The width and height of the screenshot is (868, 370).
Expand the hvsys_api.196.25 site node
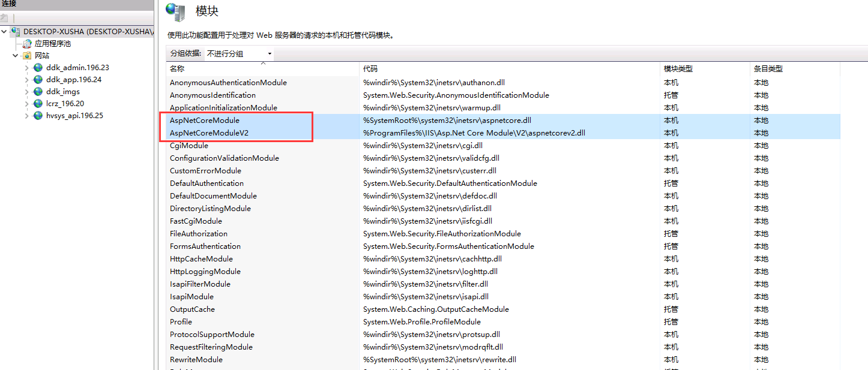pyautogui.click(x=26, y=116)
